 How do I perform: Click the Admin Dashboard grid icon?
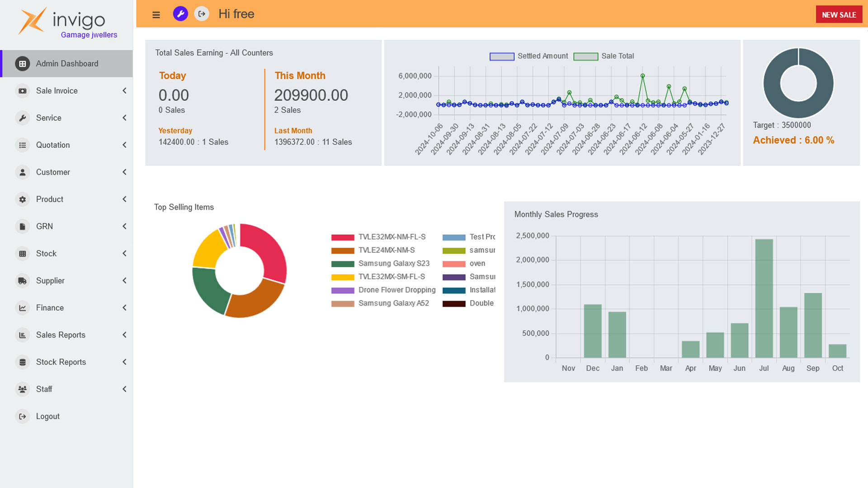click(23, 64)
